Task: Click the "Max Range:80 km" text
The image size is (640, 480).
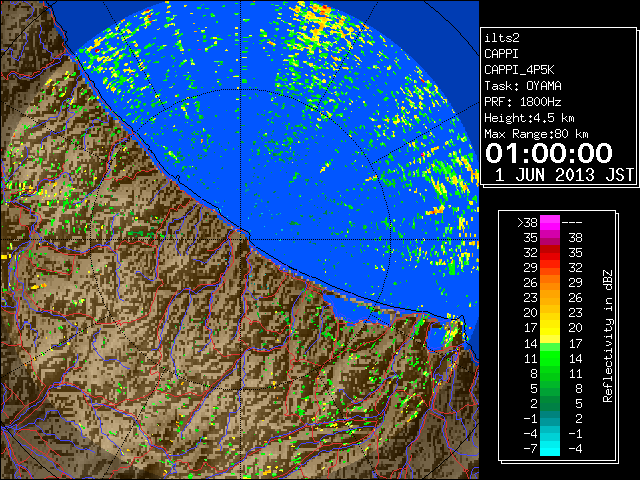Action: tap(536, 134)
